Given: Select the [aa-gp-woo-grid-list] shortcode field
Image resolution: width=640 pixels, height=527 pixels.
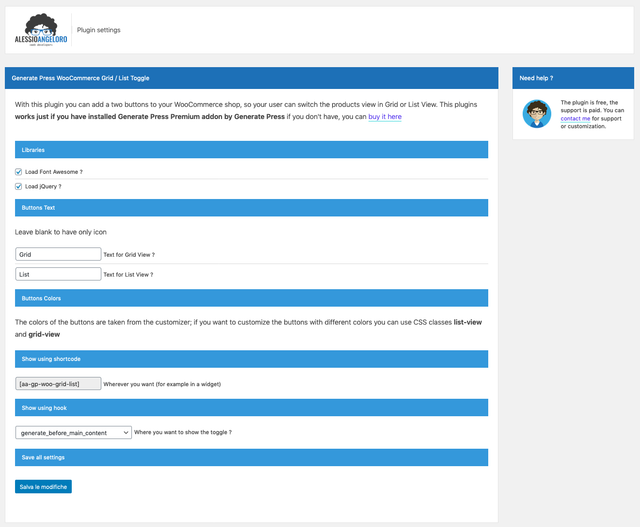Looking at the screenshot, I should 58,384.
